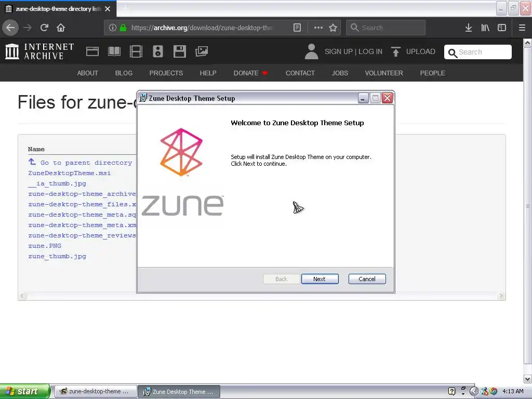This screenshot has height=399, width=532.
Task: Expand hidden system tray icons arrow
Action: pyautogui.click(x=474, y=391)
